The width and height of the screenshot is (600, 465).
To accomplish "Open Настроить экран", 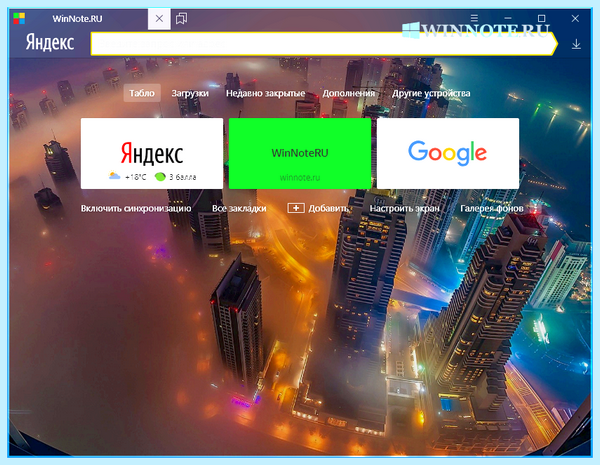I will click(x=404, y=208).
